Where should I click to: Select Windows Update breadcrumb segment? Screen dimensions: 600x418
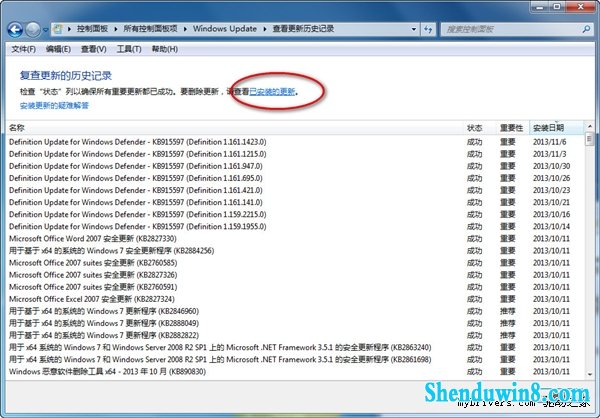point(225,29)
